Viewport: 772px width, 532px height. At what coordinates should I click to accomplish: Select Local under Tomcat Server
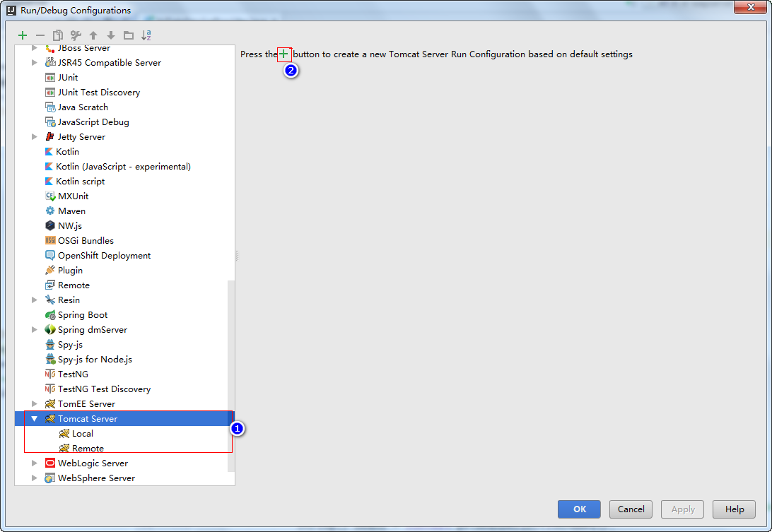pyautogui.click(x=82, y=434)
